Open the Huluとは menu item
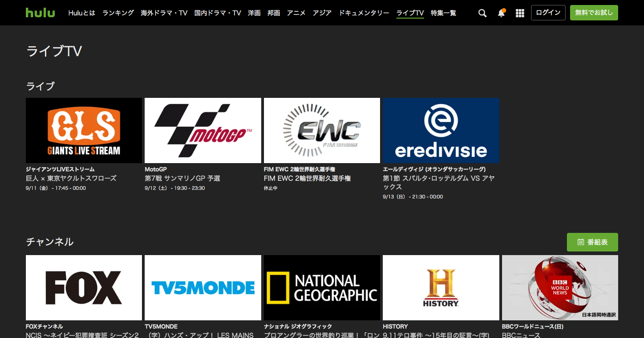 82,13
